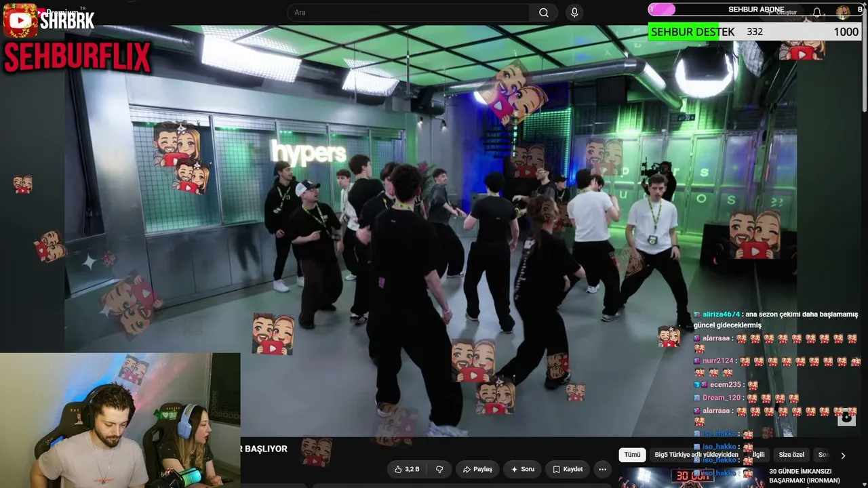Click the search magnifier button
The image size is (868, 488).
[544, 12]
